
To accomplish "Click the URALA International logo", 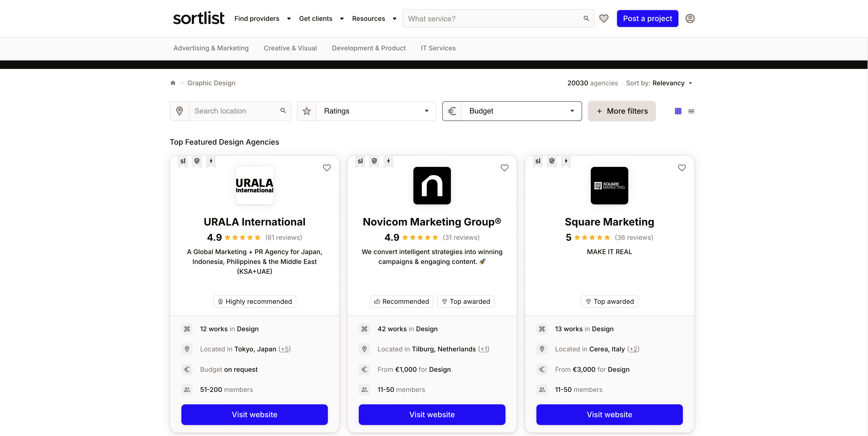I will 254,186.
